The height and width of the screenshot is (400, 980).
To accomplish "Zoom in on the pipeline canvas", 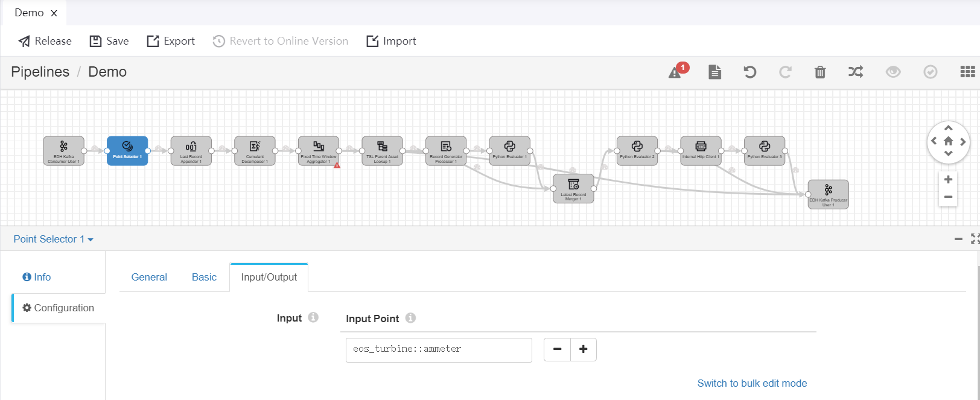I will click(x=948, y=180).
